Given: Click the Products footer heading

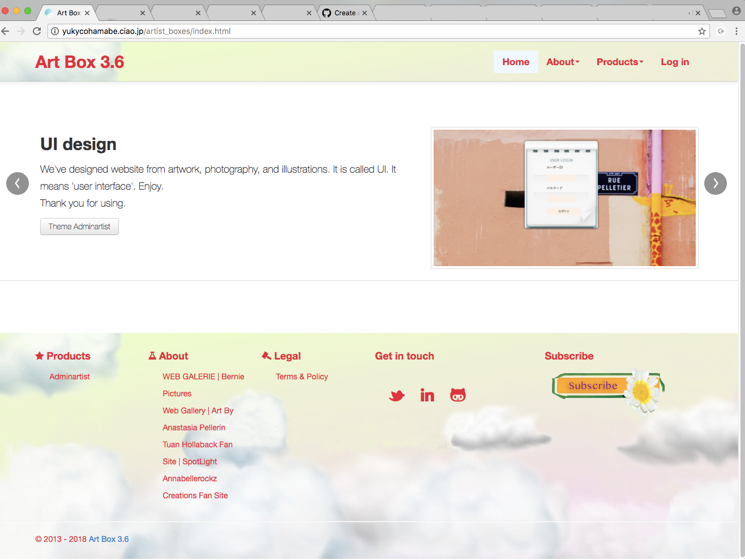Looking at the screenshot, I should tap(63, 356).
